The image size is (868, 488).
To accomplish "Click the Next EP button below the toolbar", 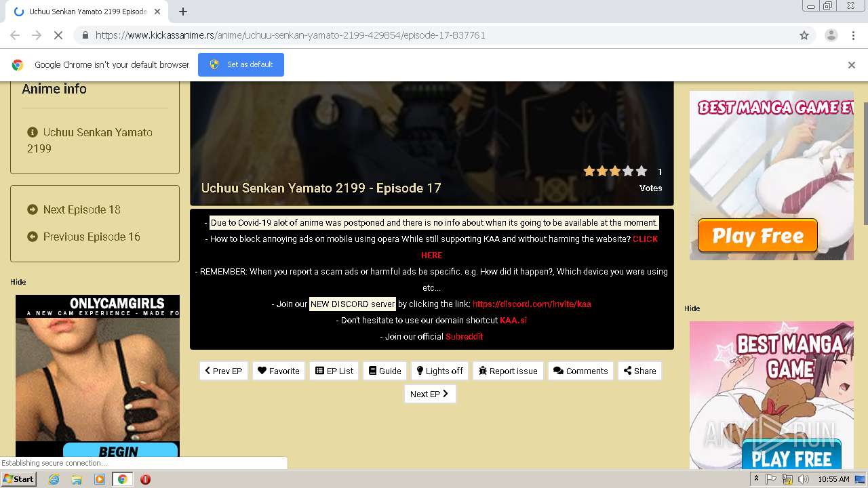I will [x=430, y=394].
